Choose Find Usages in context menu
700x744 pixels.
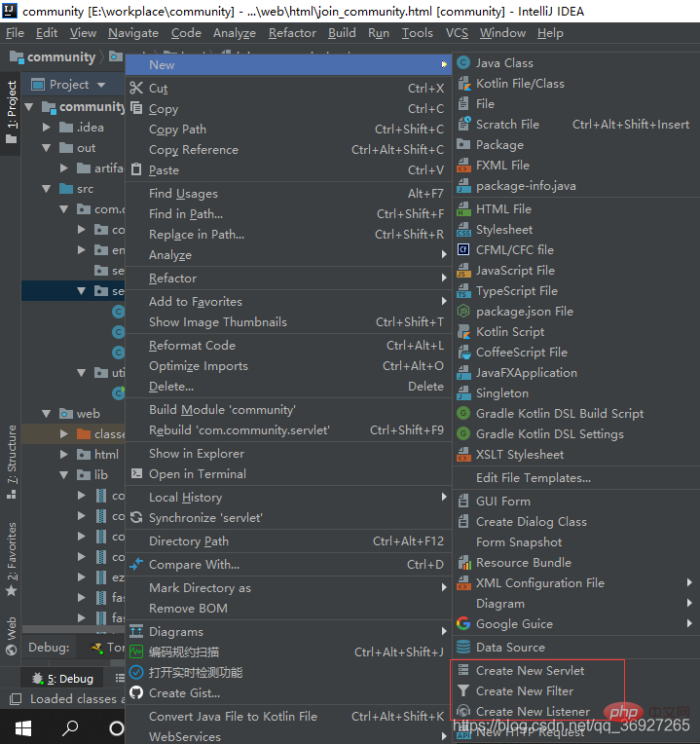click(288, 194)
